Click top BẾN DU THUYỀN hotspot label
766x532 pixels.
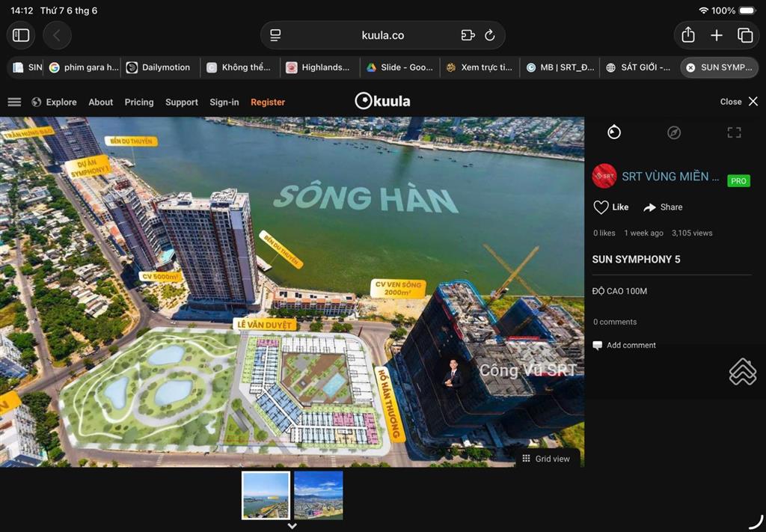(131, 141)
